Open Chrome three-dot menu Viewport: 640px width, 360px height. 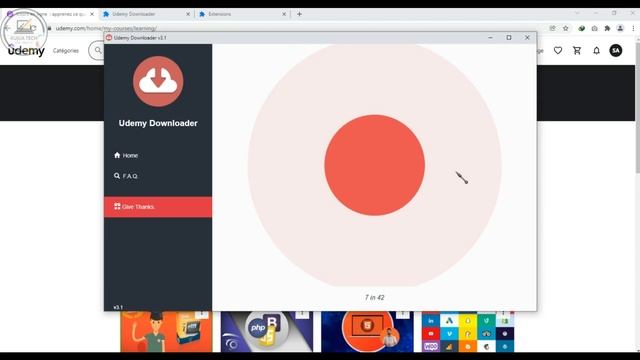pos(633,28)
